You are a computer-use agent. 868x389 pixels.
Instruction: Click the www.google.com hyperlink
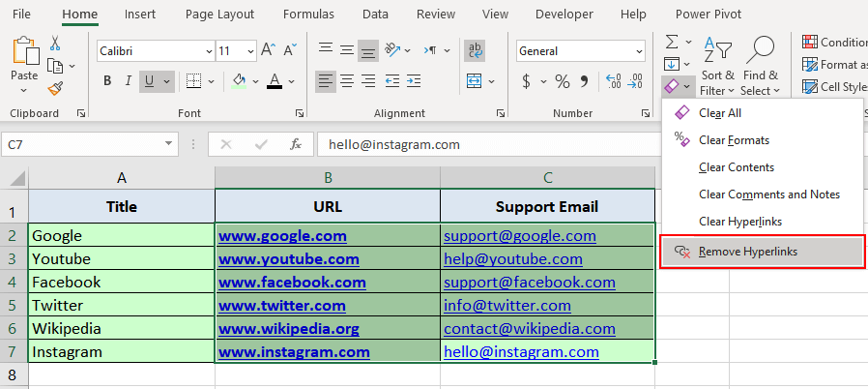[282, 236]
